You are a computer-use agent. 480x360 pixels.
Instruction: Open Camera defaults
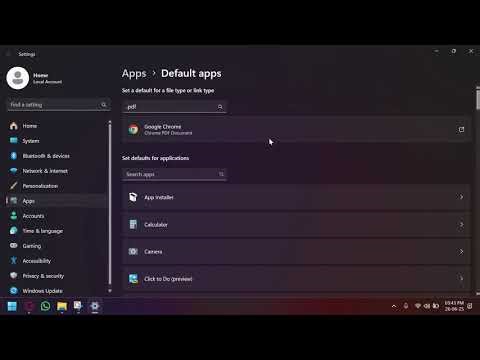tap(296, 252)
